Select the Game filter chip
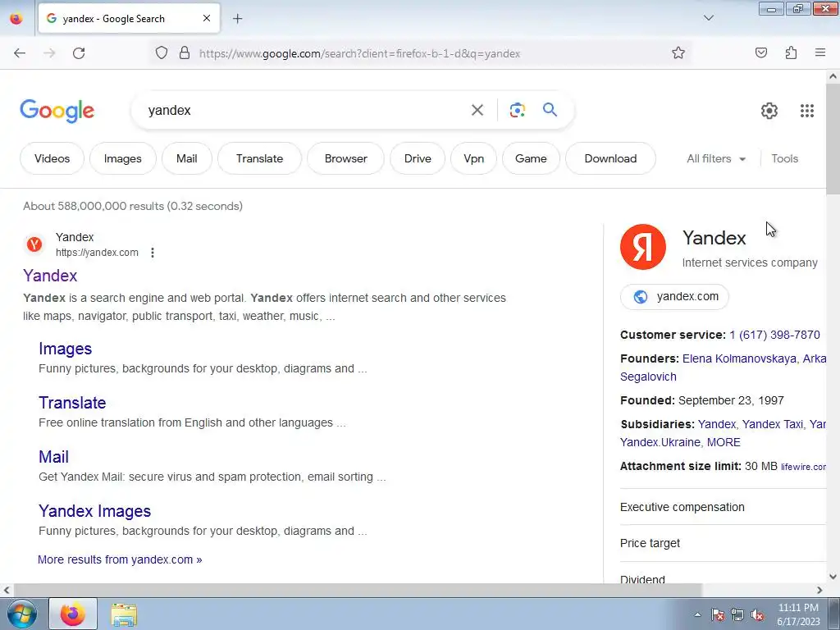This screenshot has width=840, height=630. 531,158
